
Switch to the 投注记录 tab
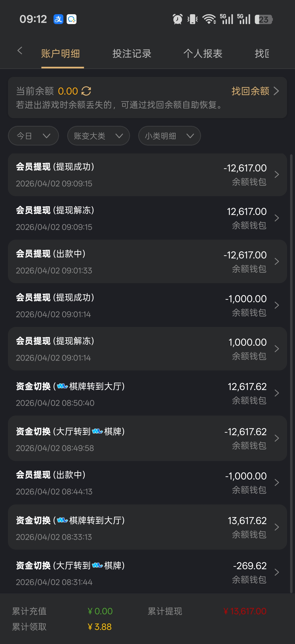(132, 54)
